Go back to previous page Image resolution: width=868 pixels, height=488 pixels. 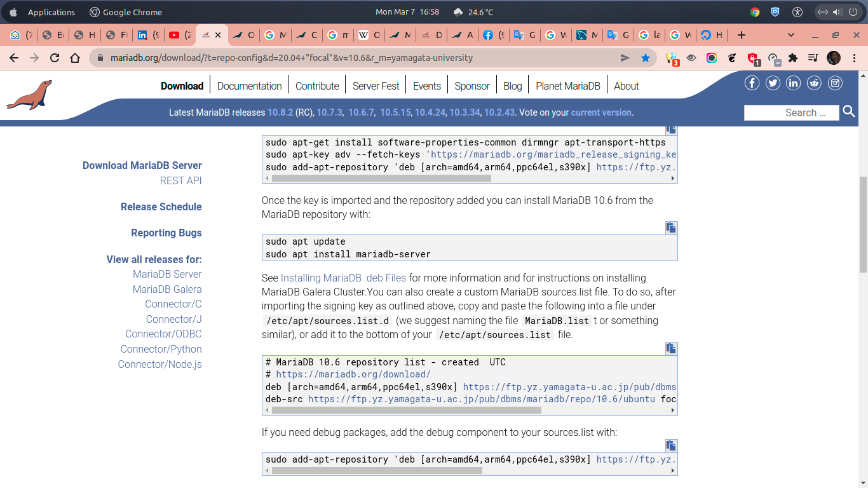[14, 58]
